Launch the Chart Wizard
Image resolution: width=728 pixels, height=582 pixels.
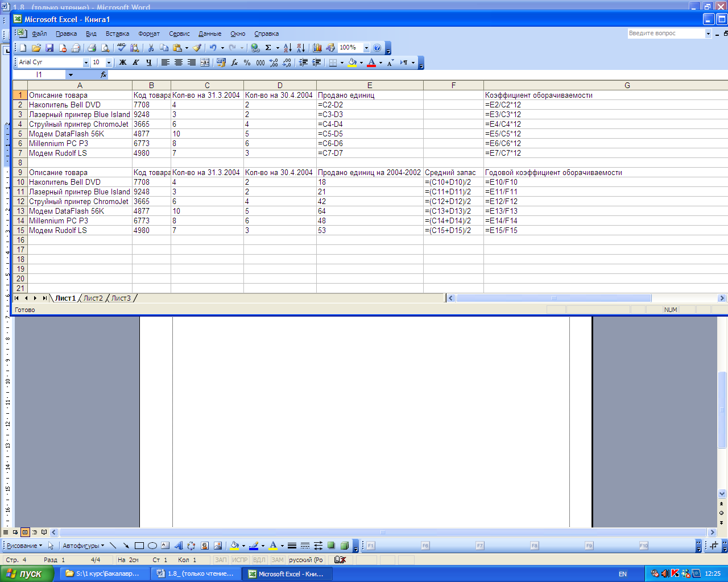[x=317, y=48]
